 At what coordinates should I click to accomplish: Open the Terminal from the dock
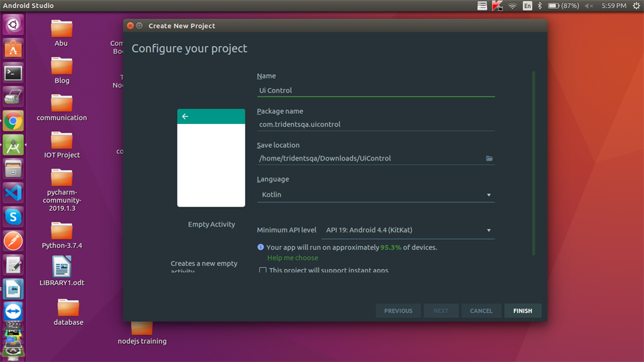click(x=13, y=73)
